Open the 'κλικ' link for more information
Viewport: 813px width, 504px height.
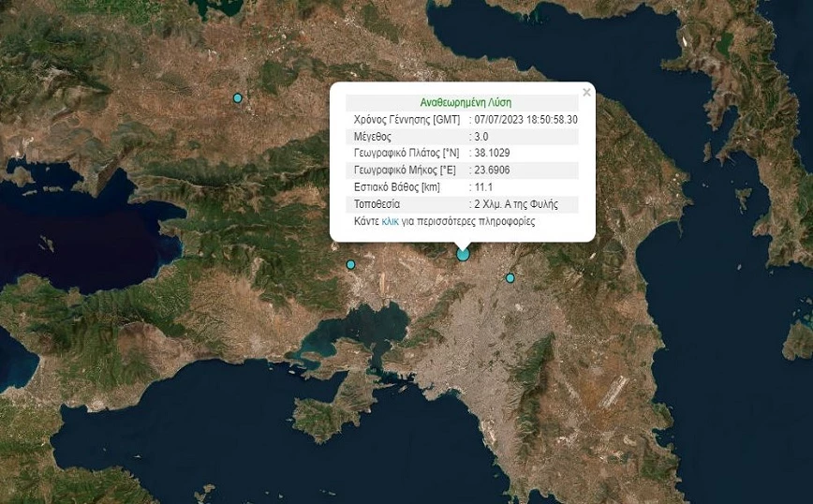(x=391, y=223)
